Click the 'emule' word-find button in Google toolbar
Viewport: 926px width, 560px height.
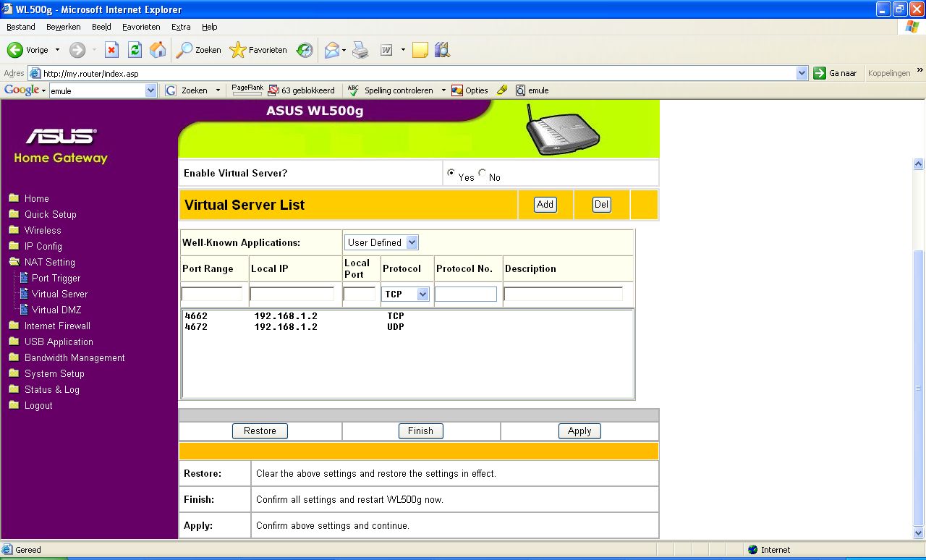(x=532, y=90)
